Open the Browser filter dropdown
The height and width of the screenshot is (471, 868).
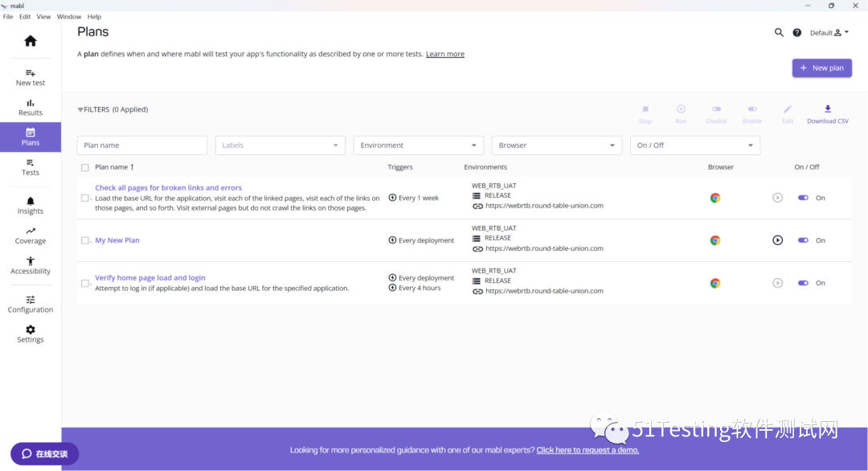[x=557, y=145]
